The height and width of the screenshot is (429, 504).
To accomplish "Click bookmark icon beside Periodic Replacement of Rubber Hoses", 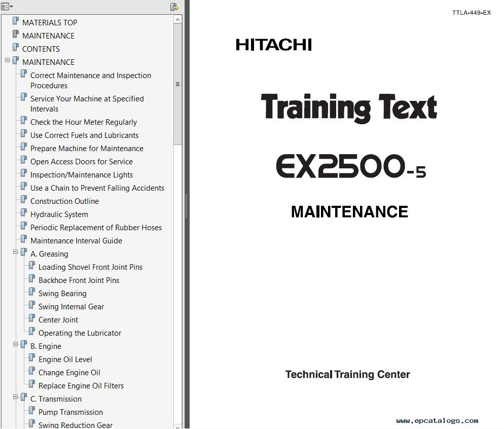I will point(24,226).
